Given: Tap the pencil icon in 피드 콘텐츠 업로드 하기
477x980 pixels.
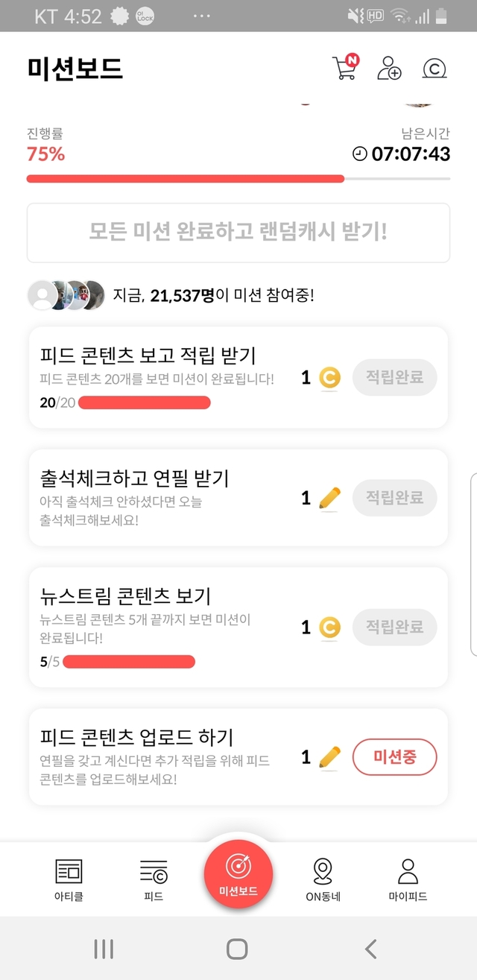Looking at the screenshot, I should (329, 758).
